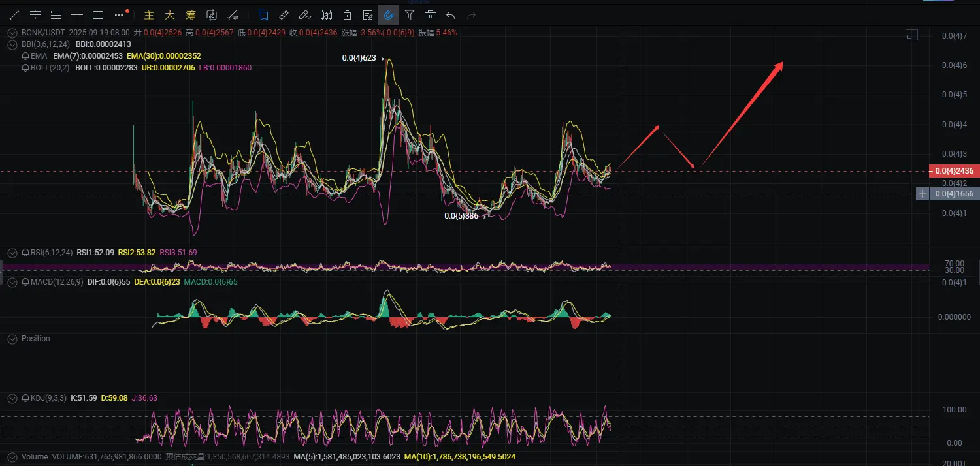Undo last drawing with back arrow
Viewport: 980px width, 466px height.
(451, 14)
